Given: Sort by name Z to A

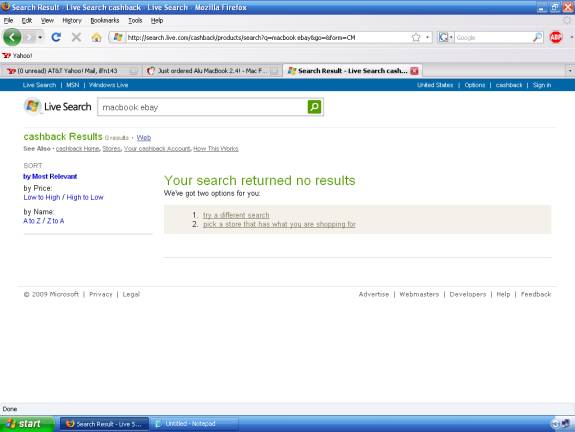Looking at the screenshot, I should (56, 221).
